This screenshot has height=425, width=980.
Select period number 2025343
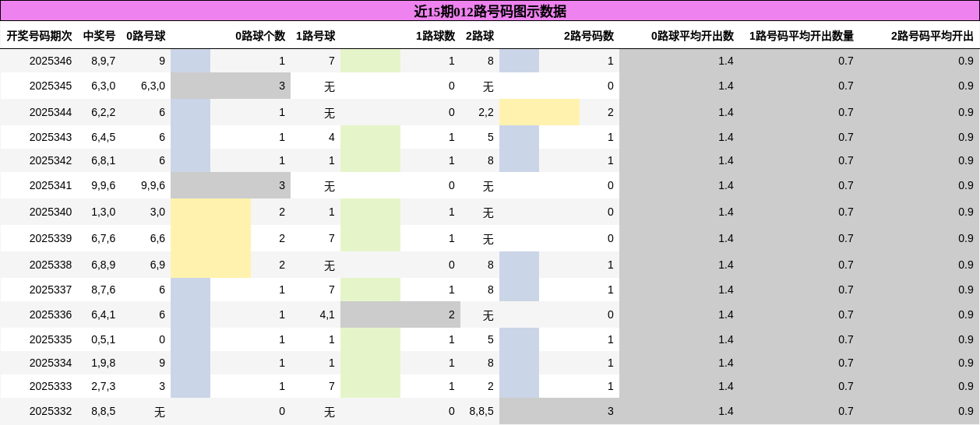coord(51,137)
